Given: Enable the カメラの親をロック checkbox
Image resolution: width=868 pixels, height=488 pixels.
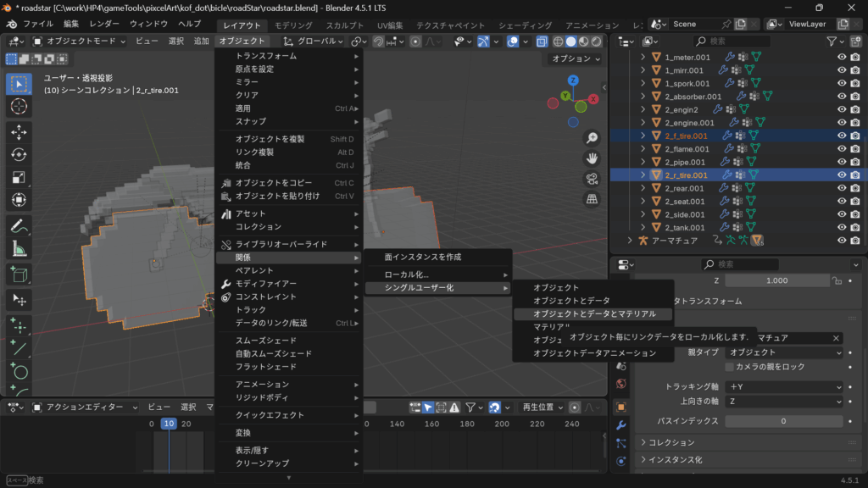Looking at the screenshot, I should 729,367.
